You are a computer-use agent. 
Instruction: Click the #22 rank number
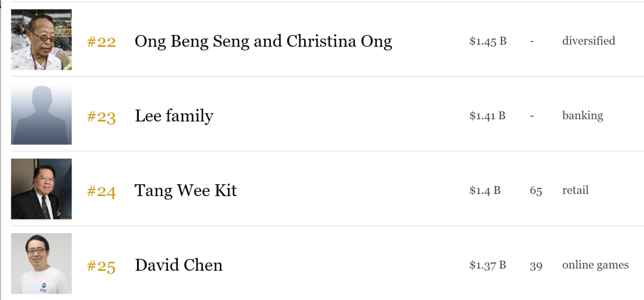point(101,42)
